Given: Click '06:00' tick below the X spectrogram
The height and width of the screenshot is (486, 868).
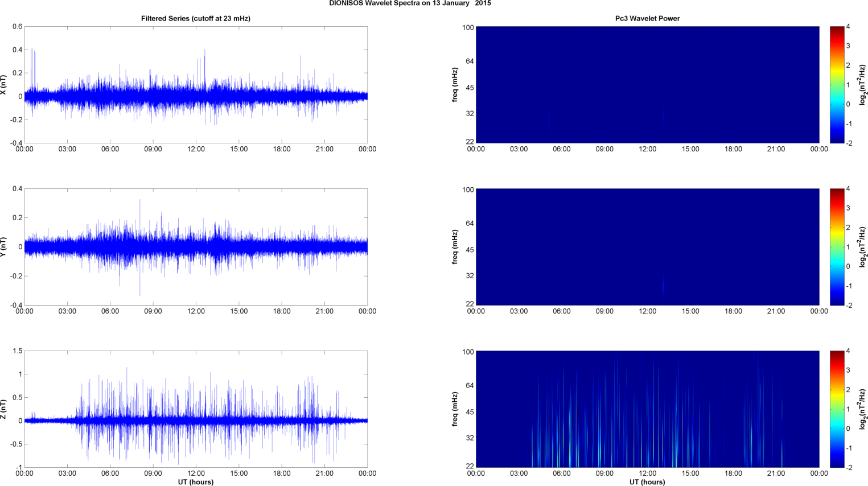Looking at the screenshot, I should (562, 149).
